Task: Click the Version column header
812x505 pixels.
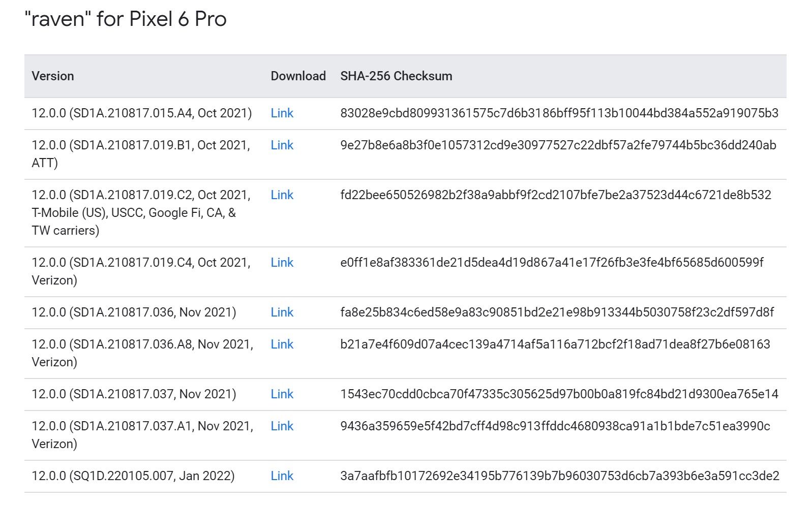Action: (53, 76)
